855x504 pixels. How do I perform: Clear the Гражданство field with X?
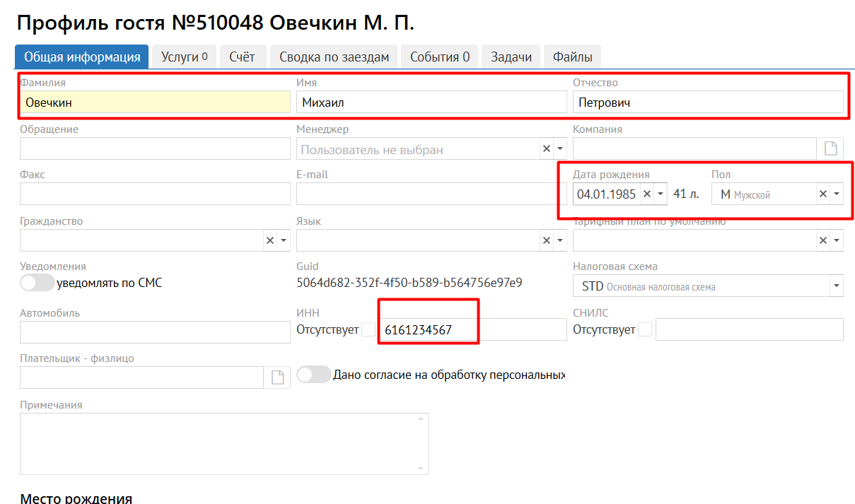(x=269, y=241)
